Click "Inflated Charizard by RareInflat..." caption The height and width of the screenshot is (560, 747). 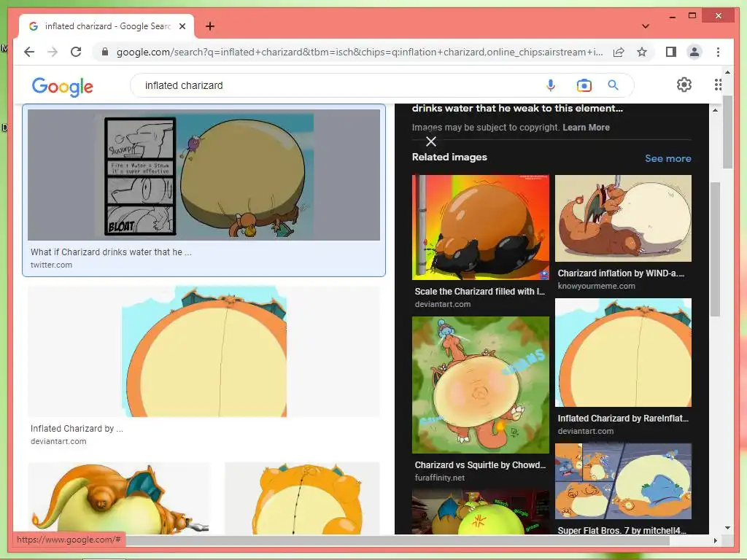point(623,418)
